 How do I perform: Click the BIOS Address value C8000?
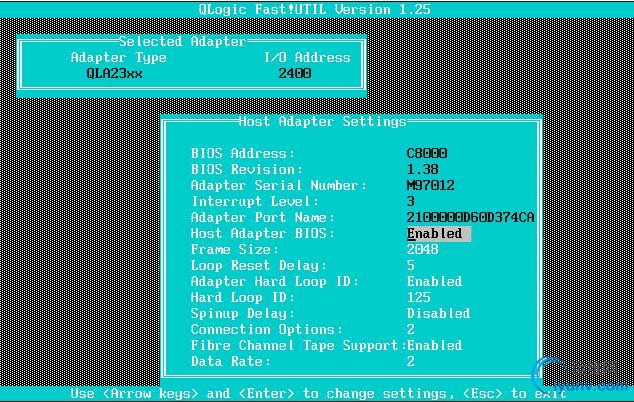point(427,154)
